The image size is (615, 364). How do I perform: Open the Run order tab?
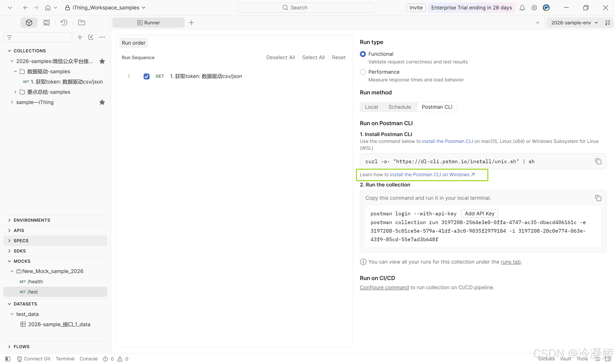click(x=134, y=43)
